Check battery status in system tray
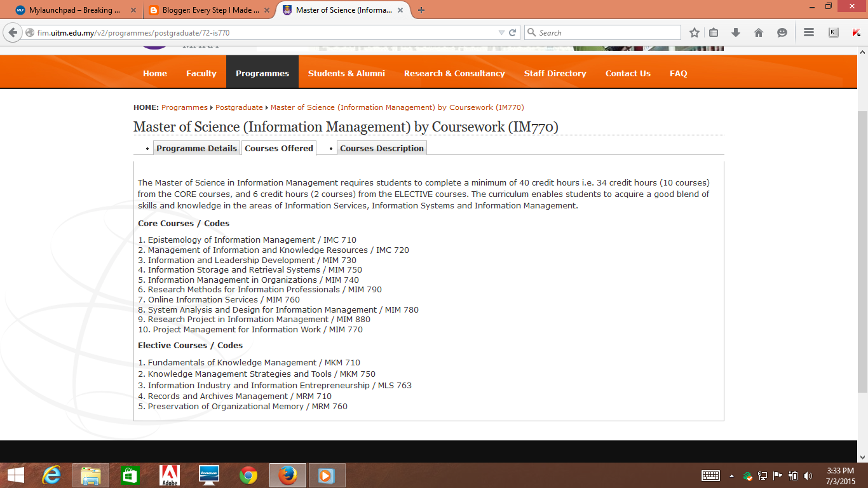This screenshot has height=488, width=868. click(792, 475)
